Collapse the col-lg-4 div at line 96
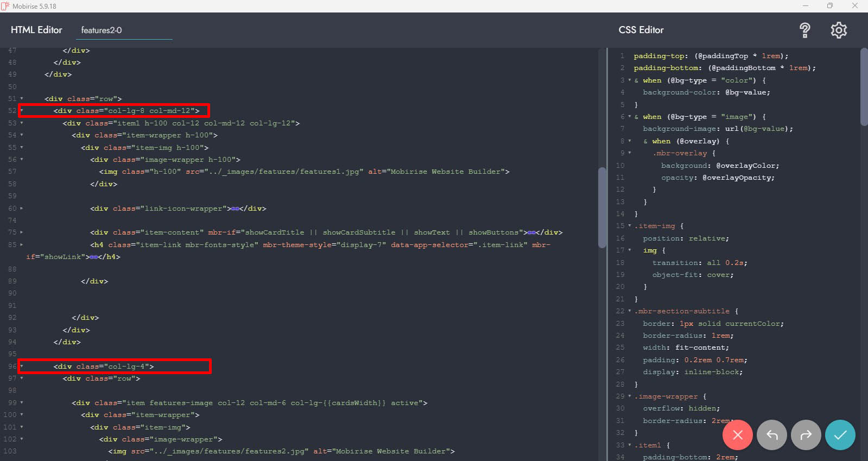Screen dimensions: 868x461 22,367
